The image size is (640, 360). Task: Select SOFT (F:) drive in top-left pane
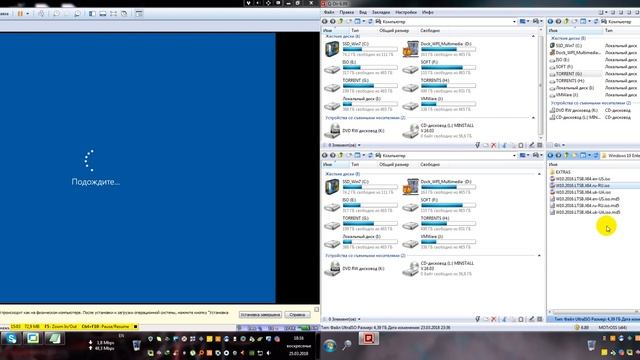click(439, 67)
